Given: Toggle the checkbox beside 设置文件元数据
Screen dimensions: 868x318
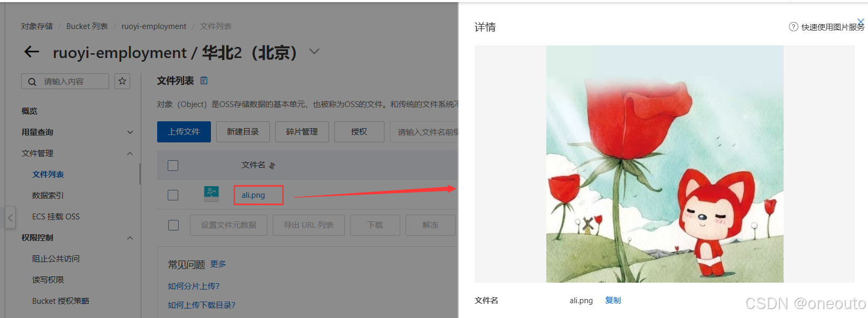Looking at the screenshot, I should tap(173, 225).
